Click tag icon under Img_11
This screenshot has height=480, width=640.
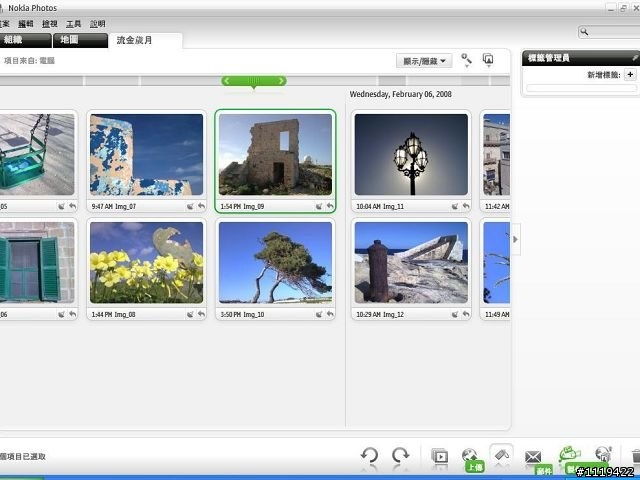pos(455,206)
